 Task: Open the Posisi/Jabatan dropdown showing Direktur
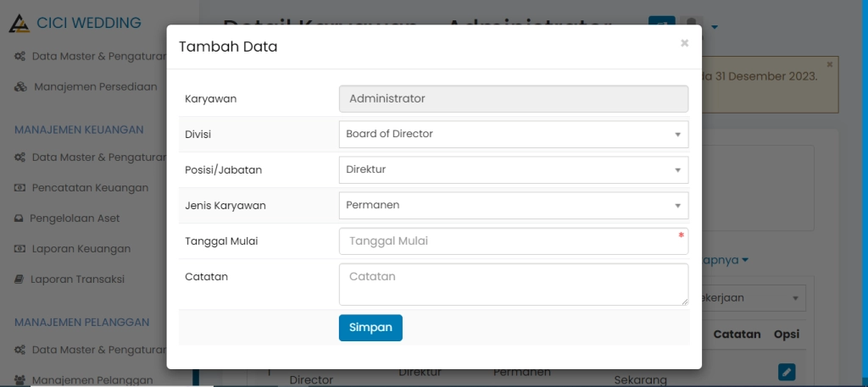pos(513,169)
